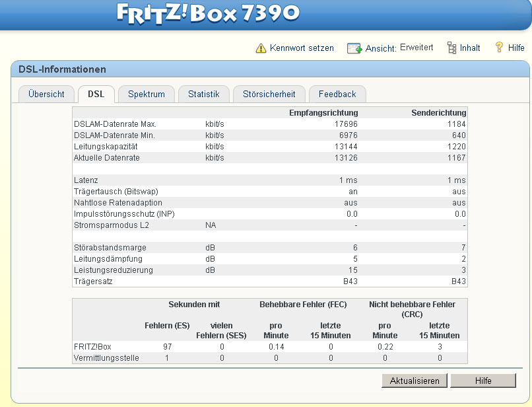The height and width of the screenshot is (407, 532).
Task: Open the Kennwort setzen link
Action: point(302,48)
